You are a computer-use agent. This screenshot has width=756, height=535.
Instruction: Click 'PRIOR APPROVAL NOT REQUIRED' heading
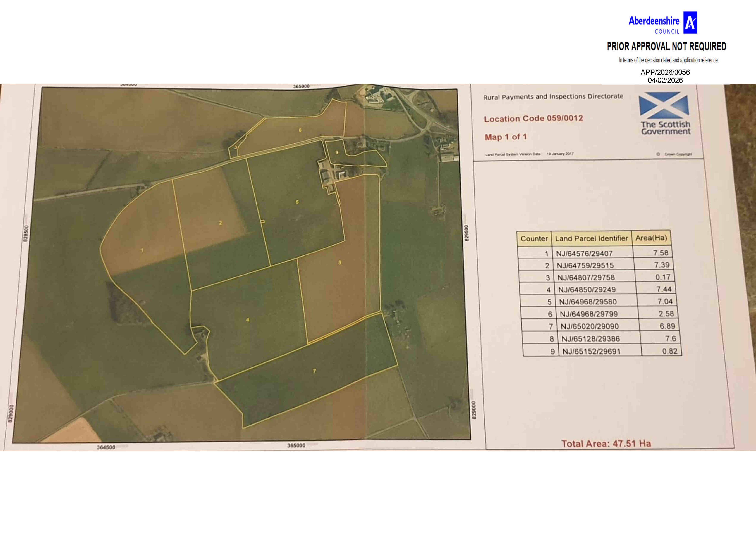[x=666, y=47]
